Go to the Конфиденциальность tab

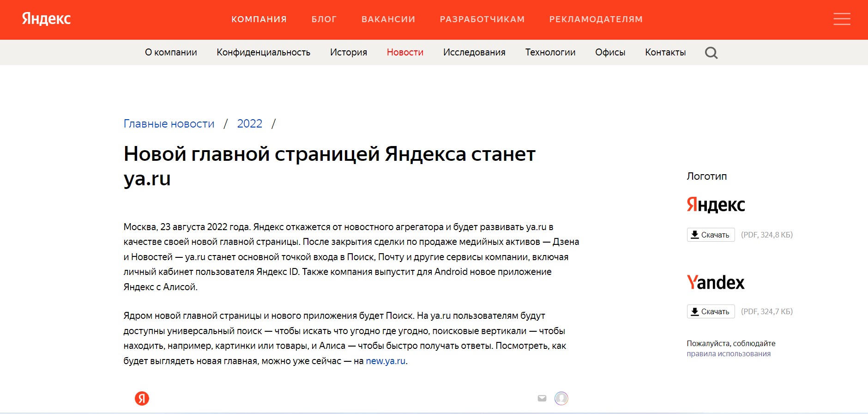point(264,52)
